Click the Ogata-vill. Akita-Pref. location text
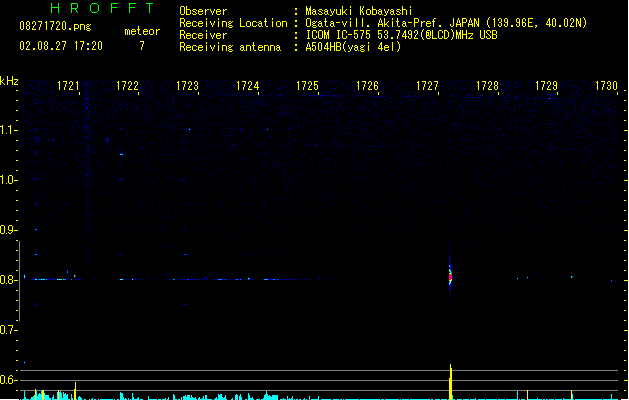 [446, 23]
